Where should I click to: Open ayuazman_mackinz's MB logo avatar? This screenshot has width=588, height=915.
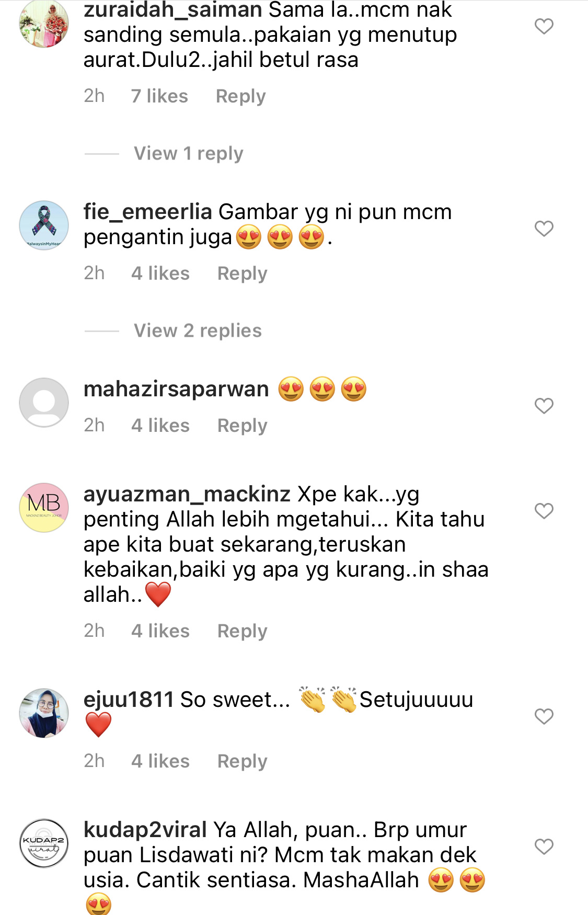[x=44, y=508]
